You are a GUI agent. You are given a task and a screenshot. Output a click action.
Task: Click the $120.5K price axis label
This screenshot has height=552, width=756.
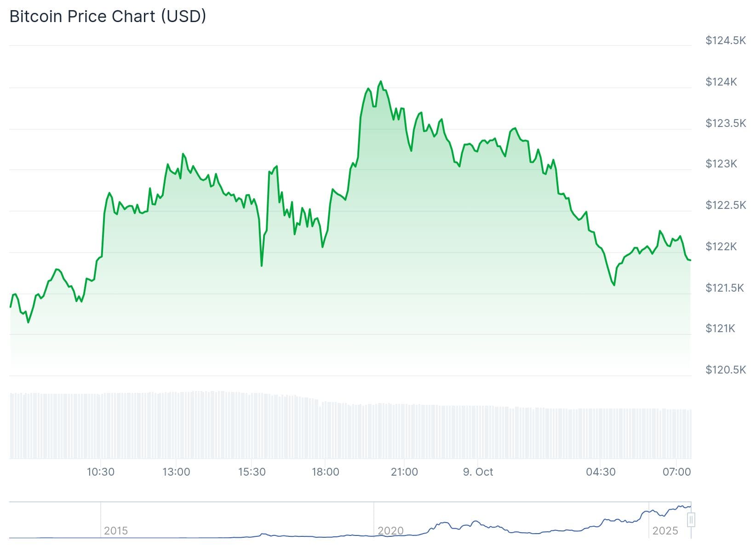pyautogui.click(x=726, y=370)
